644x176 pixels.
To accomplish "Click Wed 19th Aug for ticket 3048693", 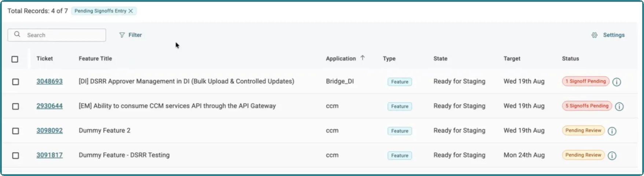I will click(524, 81).
